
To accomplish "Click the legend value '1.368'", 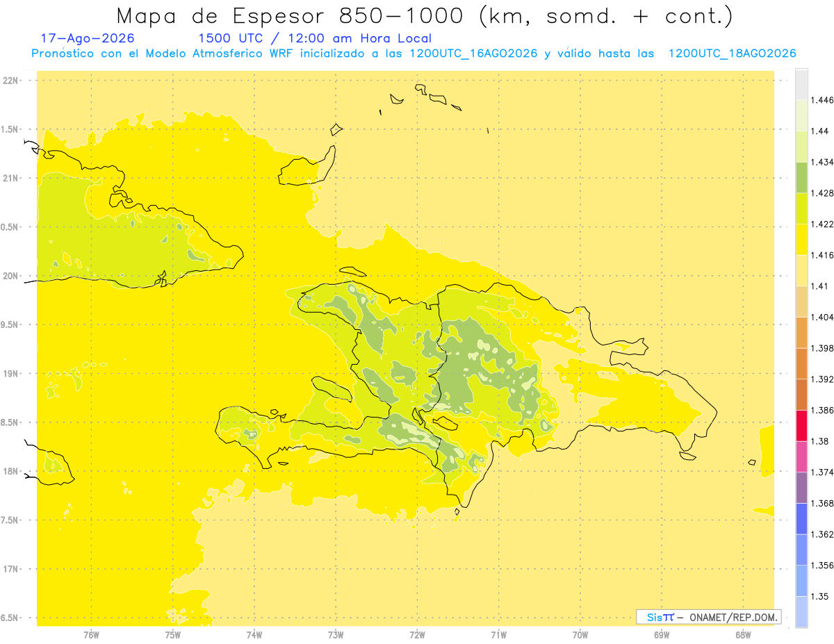I will coord(823,504).
